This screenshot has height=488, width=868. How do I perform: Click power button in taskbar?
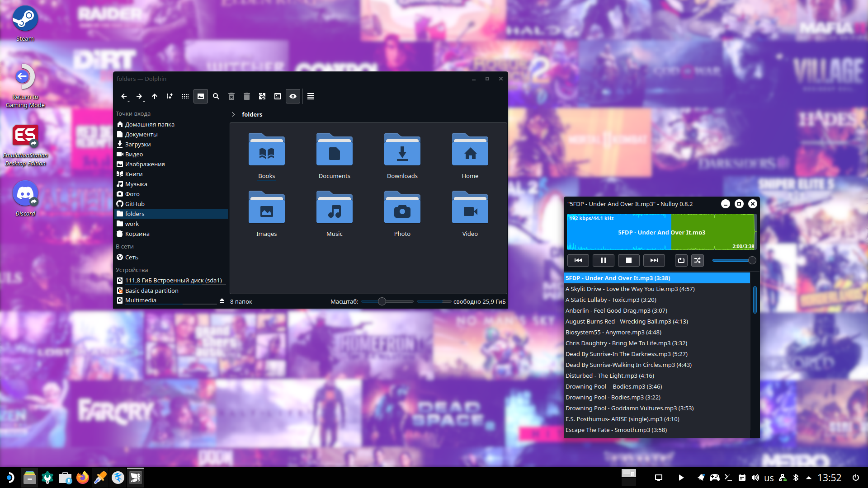coord(856,478)
